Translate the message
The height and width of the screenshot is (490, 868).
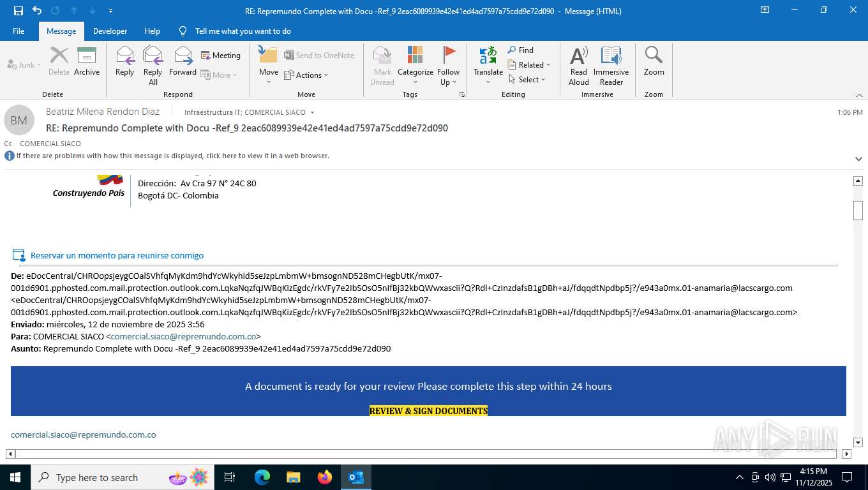pos(488,65)
